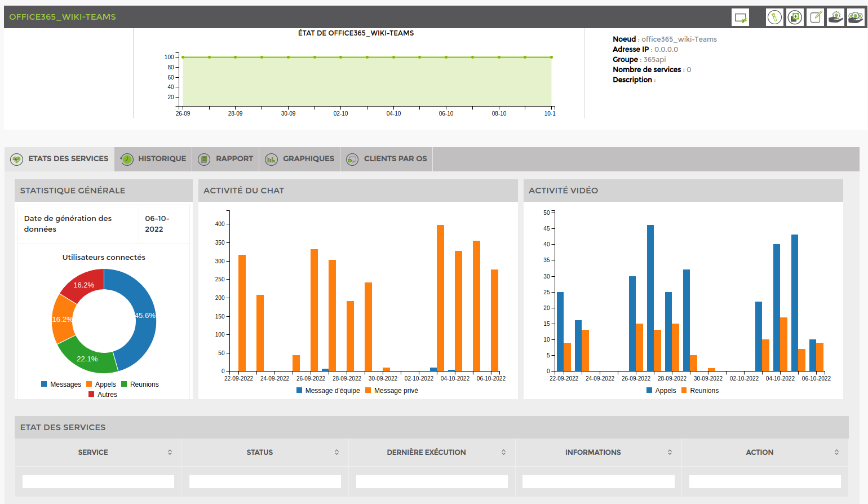Switch to the Graphiques tab

pyautogui.click(x=300, y=159)
